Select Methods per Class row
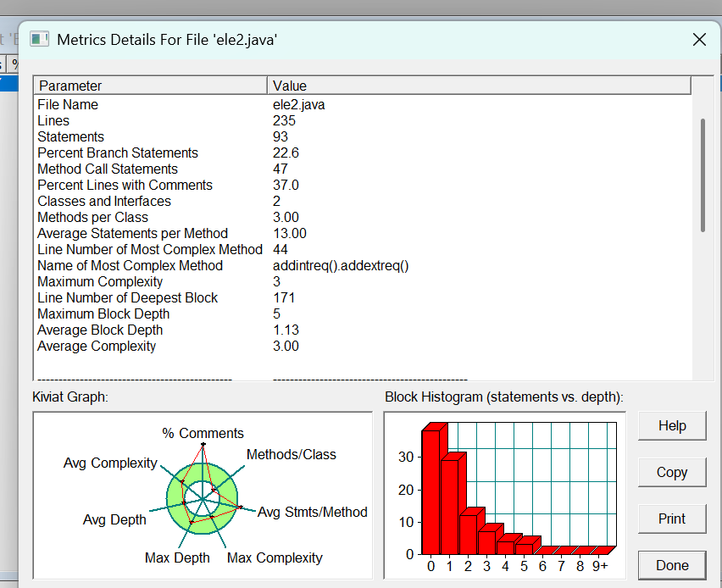The image size is (722, 588). pyautogui.click(x=363, y=218)
